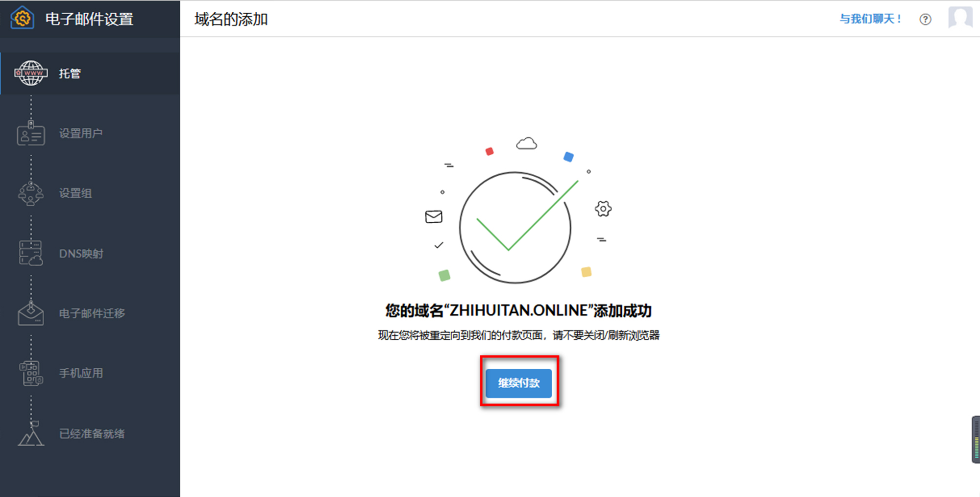980x497 pixels.
Task: Go to the 设置用户 step
Action: [90, 133]
